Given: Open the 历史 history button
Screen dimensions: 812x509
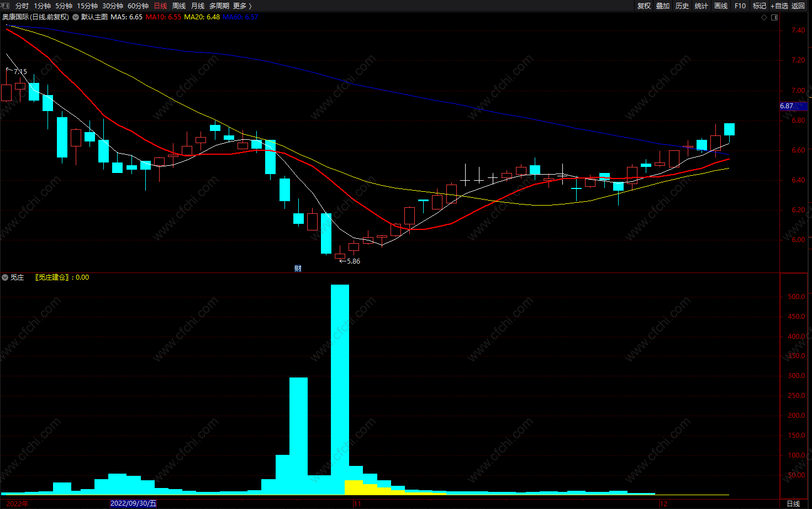Looking at the screenshot, I should click(x=682, y=6).
